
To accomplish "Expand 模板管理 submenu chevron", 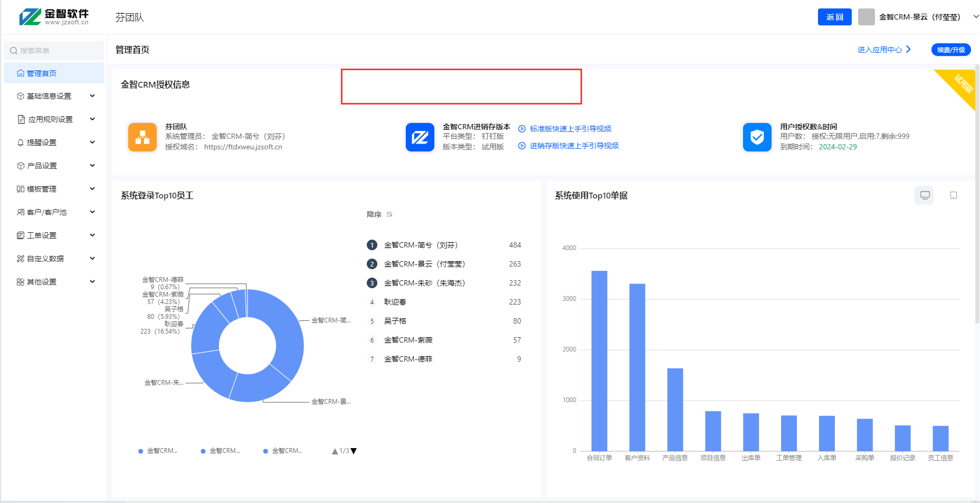I will point(92,189).
